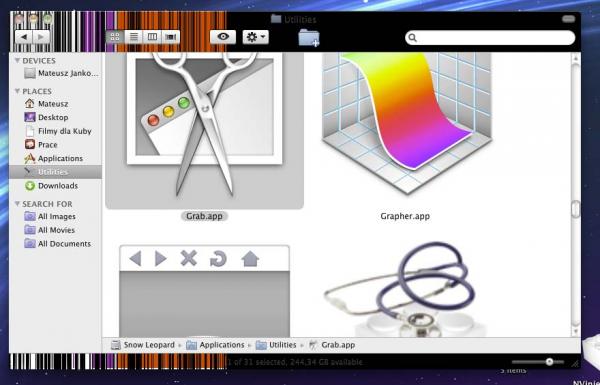Open Quick Look eye button

(x=223, y=37)
